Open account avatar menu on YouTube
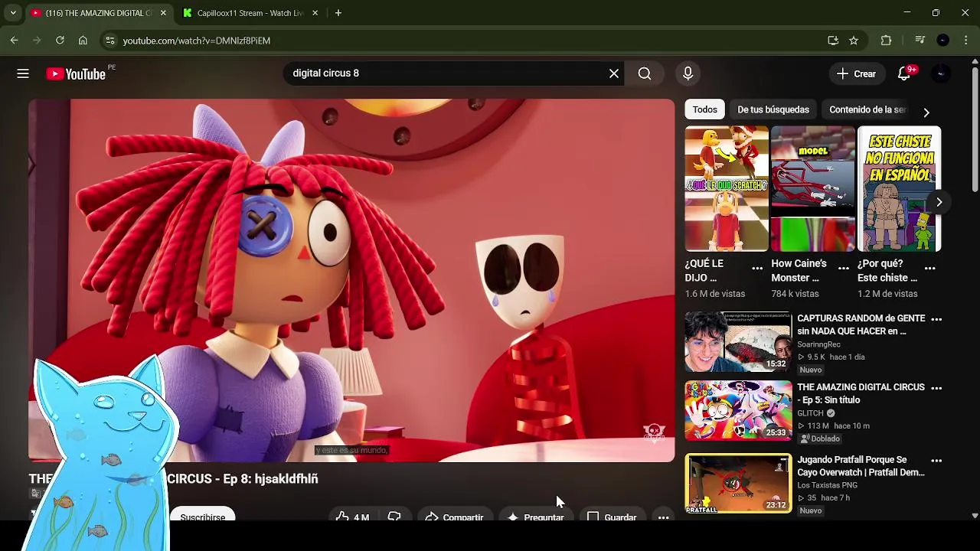Viewport: 980px width, 551px height. [941, 73]
